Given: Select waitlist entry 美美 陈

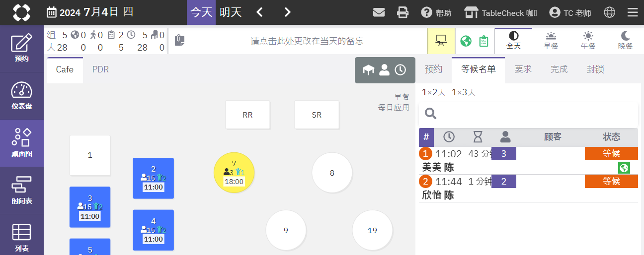Looking at the screenshot, I should click(528, 161).
